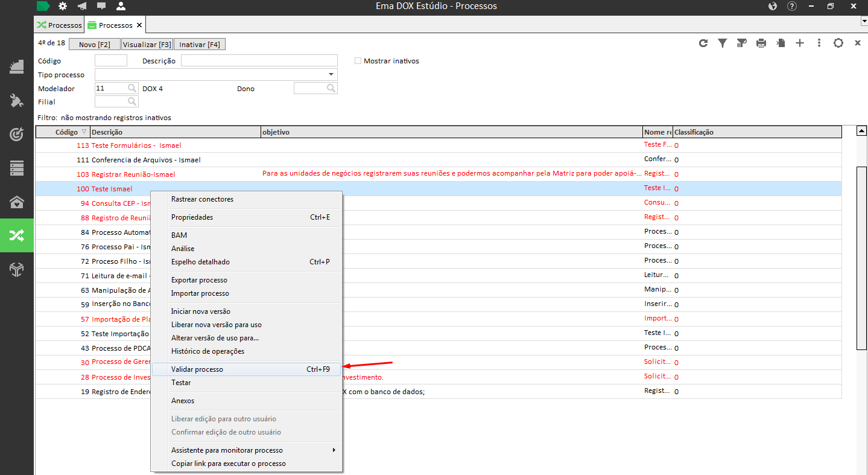Select Iniciar nova versão menu item
The width and height of the screenshot is (868, 475).
[247, 311]
